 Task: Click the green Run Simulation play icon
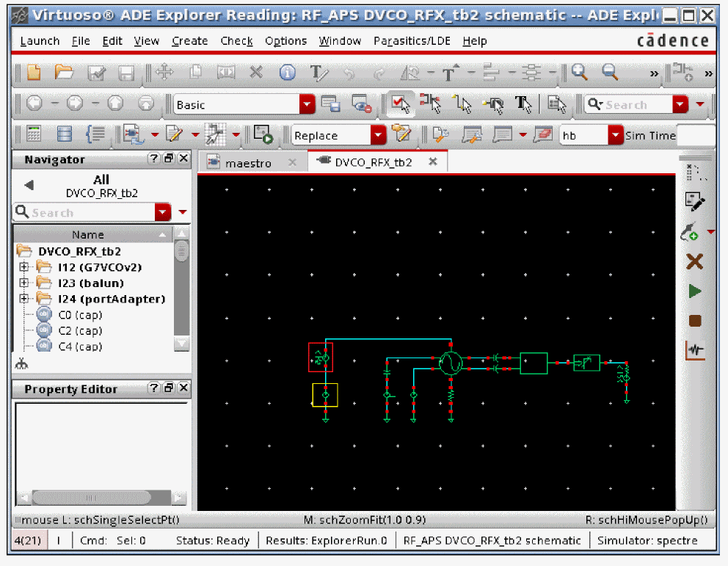coord(694,291)
